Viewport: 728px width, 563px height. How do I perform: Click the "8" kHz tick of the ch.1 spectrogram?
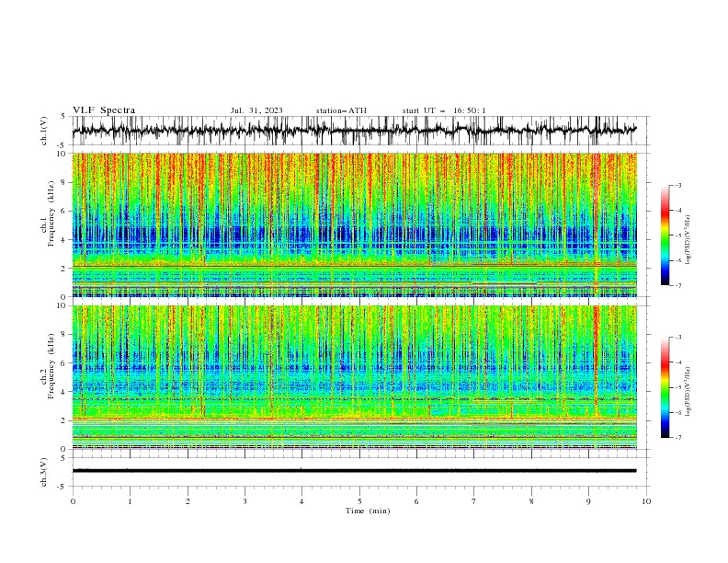point(64,182)
